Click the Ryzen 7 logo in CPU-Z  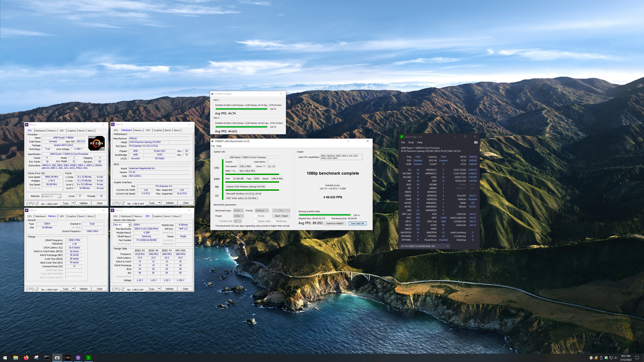[96, 143]
